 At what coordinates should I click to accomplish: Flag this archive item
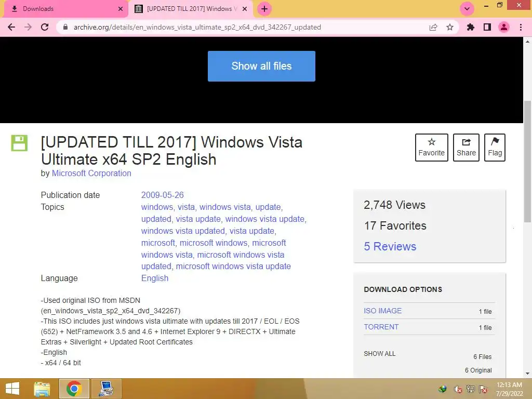[495, 147]
